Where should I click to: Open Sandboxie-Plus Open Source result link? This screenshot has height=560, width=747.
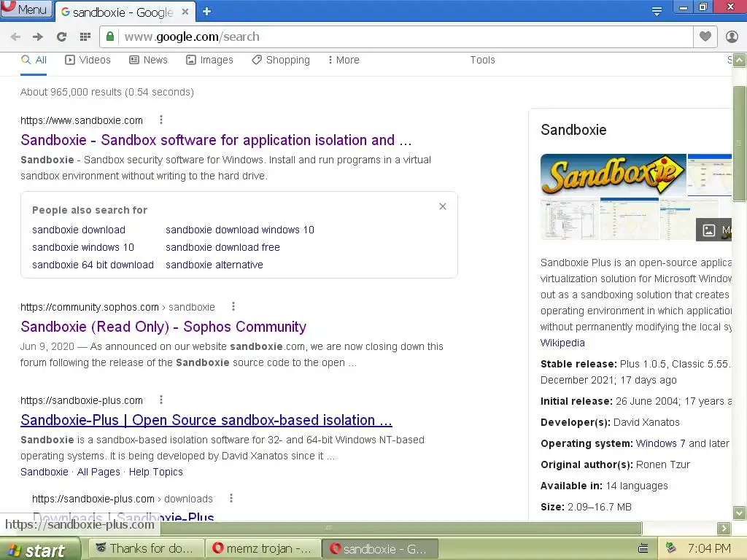coord(206,420)
